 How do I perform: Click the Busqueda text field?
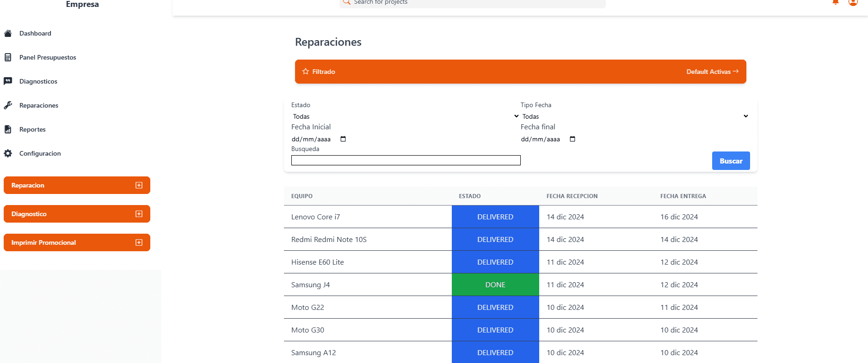tap(406, 160)
